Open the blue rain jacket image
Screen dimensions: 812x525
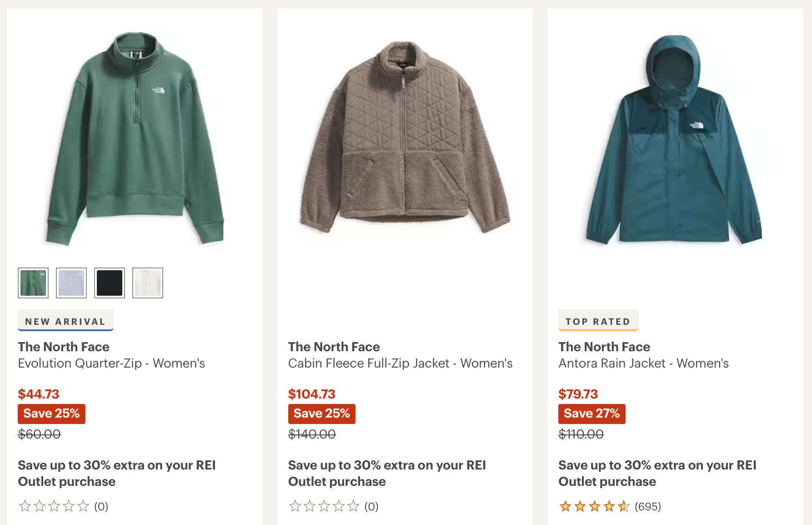[675, 139]
